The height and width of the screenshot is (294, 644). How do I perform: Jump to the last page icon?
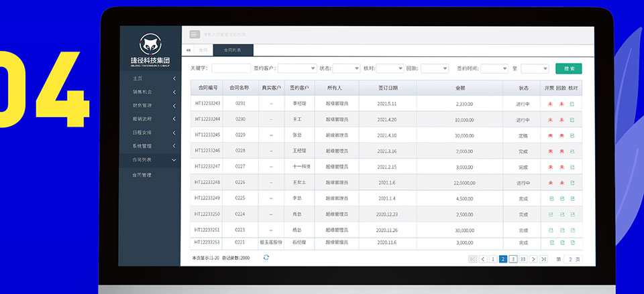click(544, 259)
